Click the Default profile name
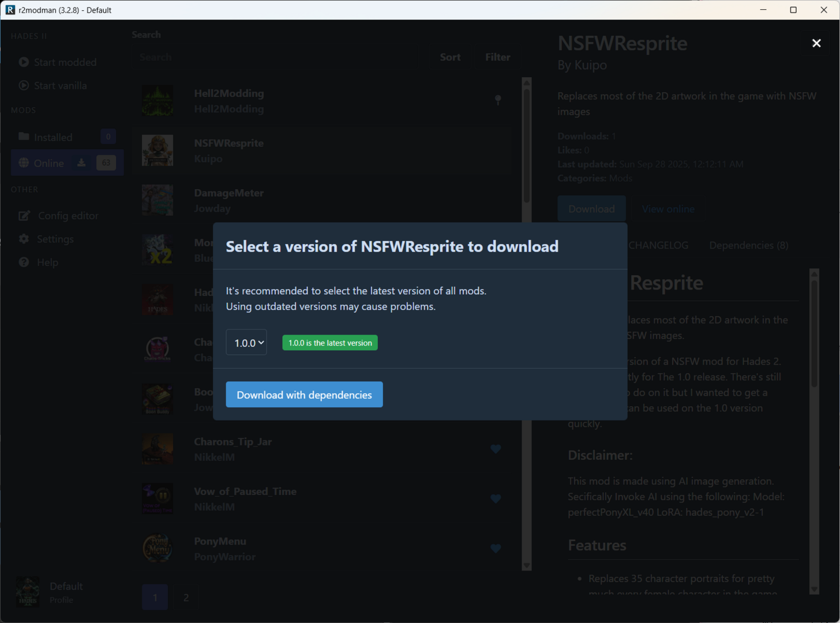840x623 pixels. [x=66, y=586]
